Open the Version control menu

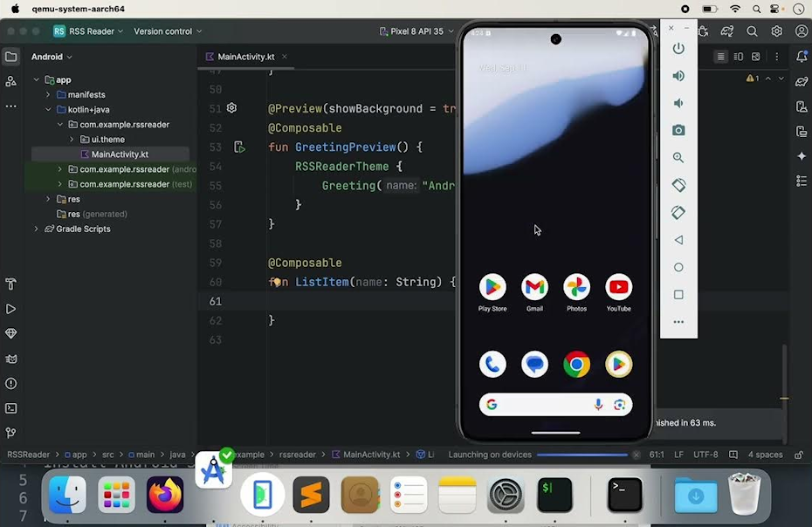[x=167, y=31]
